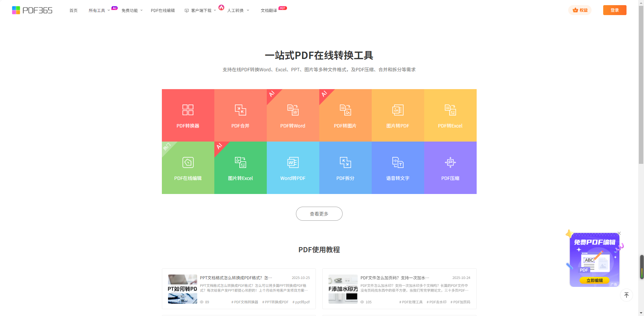
Task: Choose the PDF转图片 tool icon
Action: click(x=345, y=110)
